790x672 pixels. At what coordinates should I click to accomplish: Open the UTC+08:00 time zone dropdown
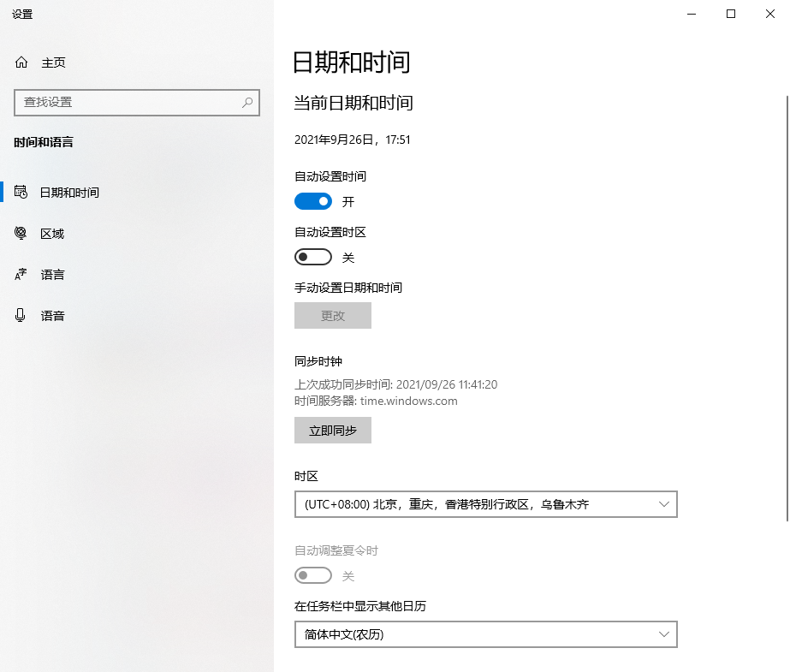(x=485, y=504)
